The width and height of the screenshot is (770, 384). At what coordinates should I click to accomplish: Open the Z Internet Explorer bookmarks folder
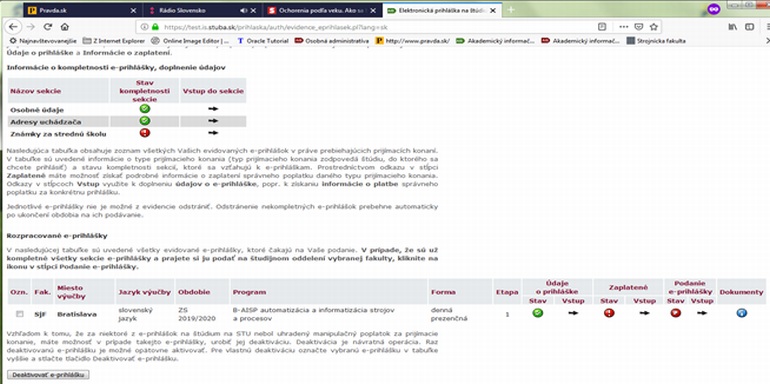pos(114,41)
